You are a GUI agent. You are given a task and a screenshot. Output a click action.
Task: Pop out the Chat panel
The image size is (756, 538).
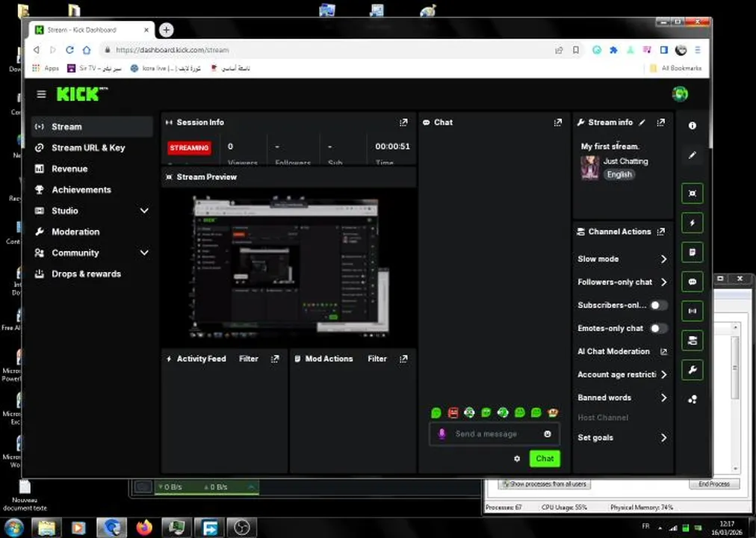click(558, 123)
